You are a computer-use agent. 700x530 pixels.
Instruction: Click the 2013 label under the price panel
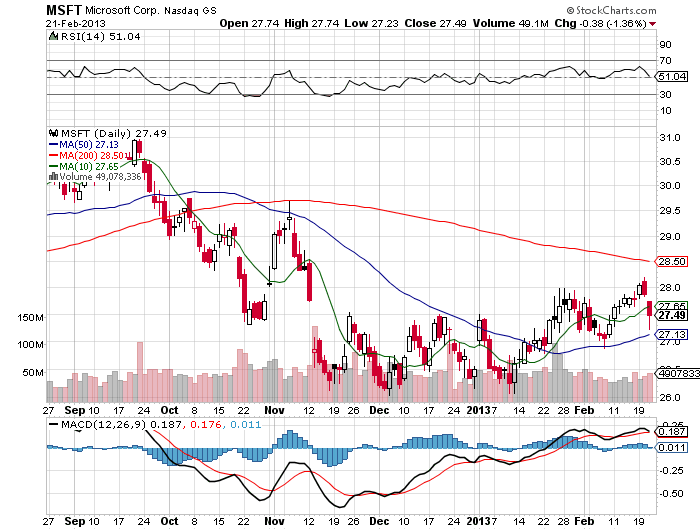[x=478, y=410]
